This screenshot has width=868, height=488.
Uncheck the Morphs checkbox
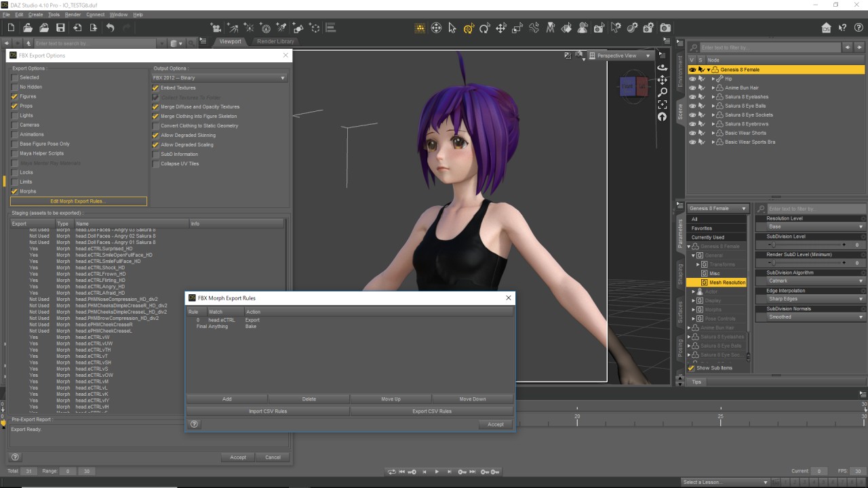pyautogui.click(x=14, y=191)
